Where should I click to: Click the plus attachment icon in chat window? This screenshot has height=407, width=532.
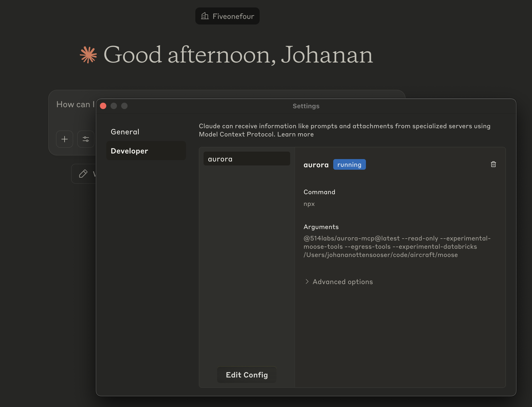click(x=65, y=139)
